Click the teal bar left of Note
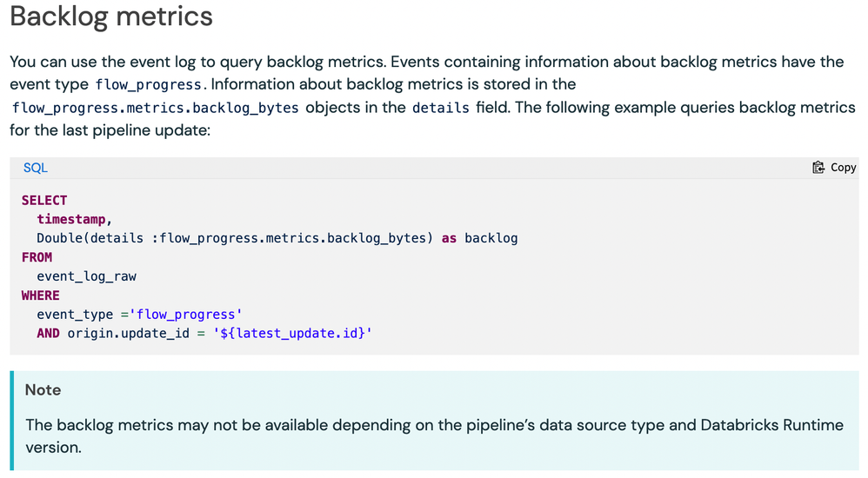Image resolution: width=868 pixels, height=478 pixels. 12,421
